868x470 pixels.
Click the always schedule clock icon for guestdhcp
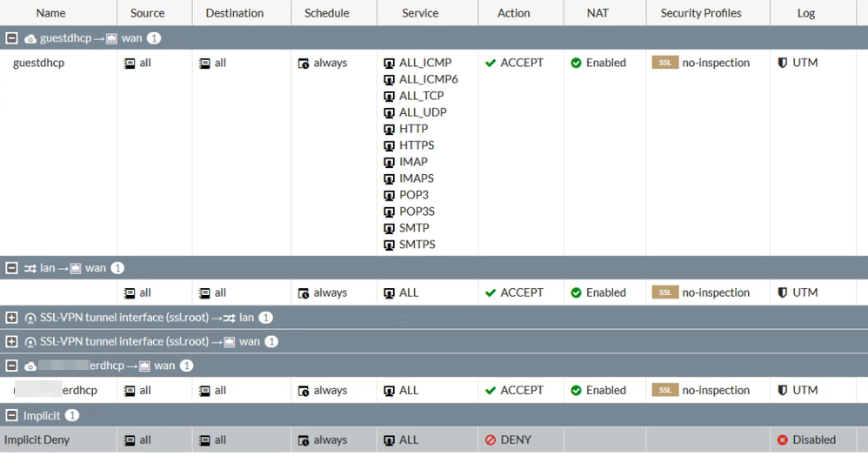(x=304, y=64)
